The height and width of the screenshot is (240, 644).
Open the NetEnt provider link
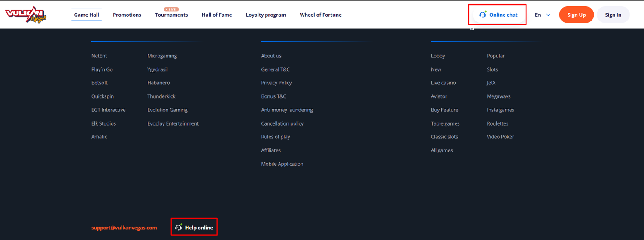click(99, 56)
